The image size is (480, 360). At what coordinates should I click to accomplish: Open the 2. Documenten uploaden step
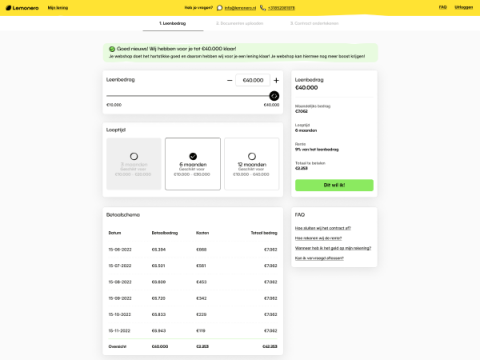tap(239, 23)
